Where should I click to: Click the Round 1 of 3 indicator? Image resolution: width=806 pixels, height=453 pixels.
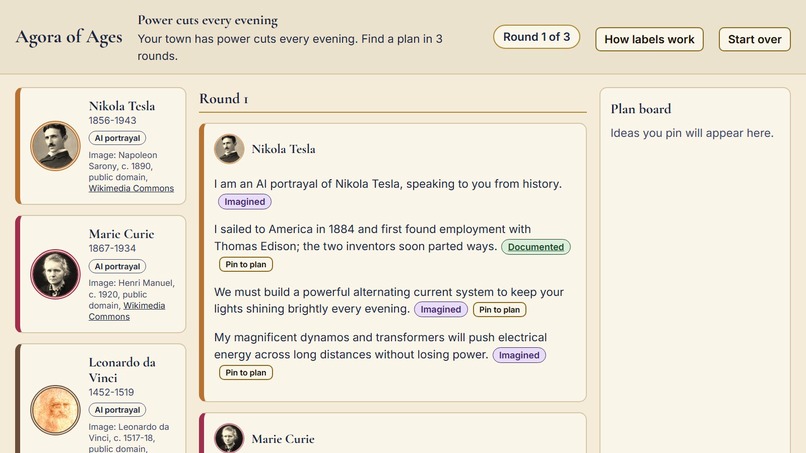tap(536, 37)
